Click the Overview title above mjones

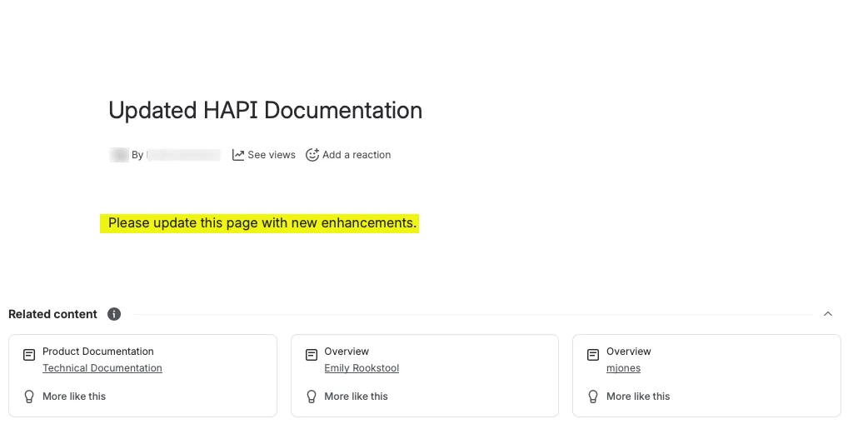point(628,352)
